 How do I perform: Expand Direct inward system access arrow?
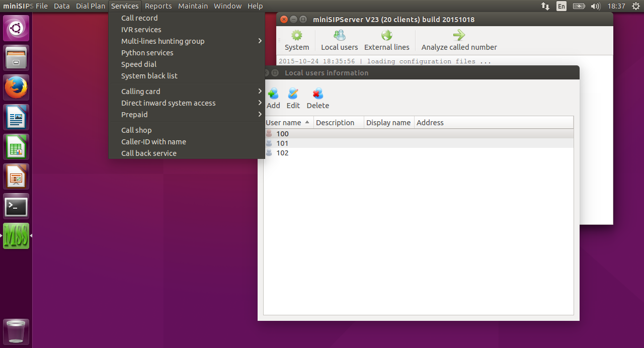click(x=260, y=103)
